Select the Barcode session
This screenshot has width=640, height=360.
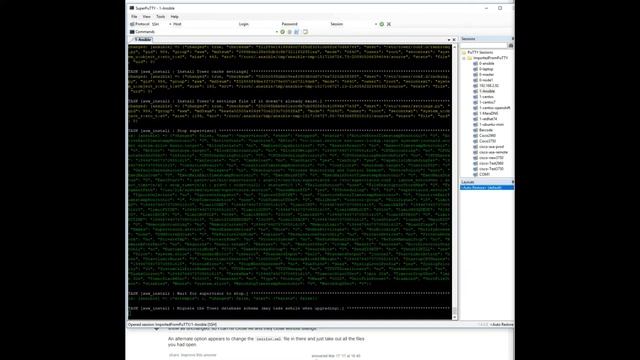(x=486, y=130)
